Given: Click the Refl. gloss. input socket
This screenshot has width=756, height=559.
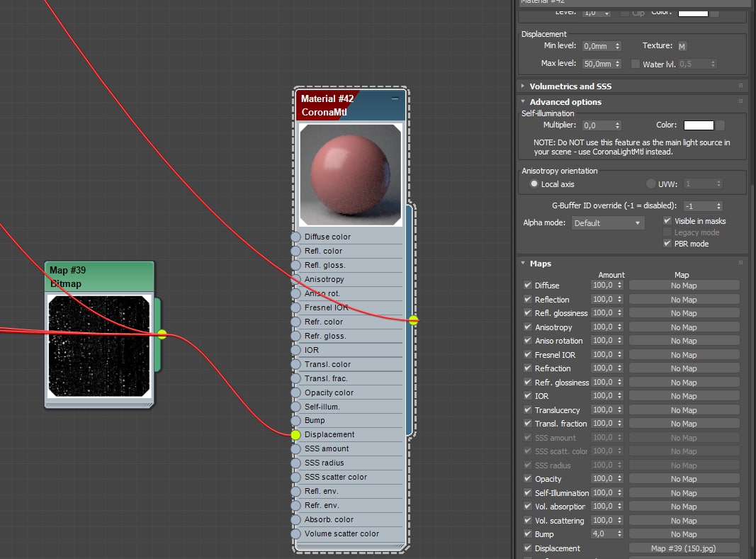Looking at the screenshot, I should click(295, 265).
